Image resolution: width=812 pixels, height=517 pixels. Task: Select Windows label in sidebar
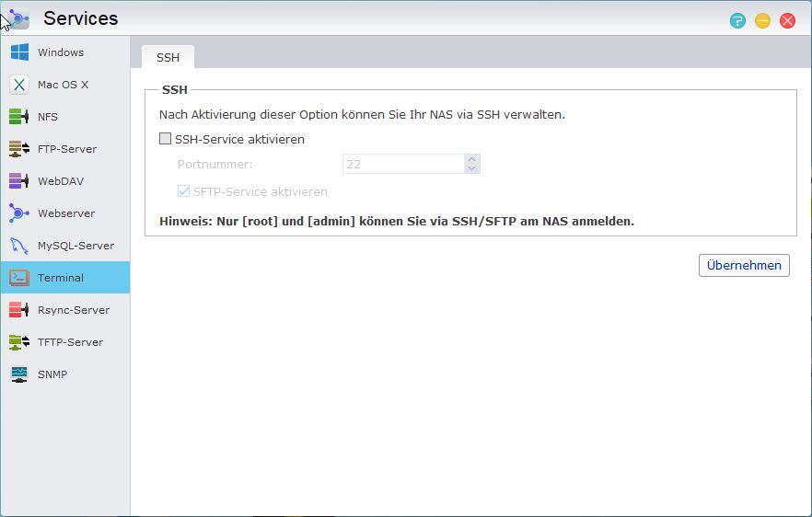(x=61, y=52)
